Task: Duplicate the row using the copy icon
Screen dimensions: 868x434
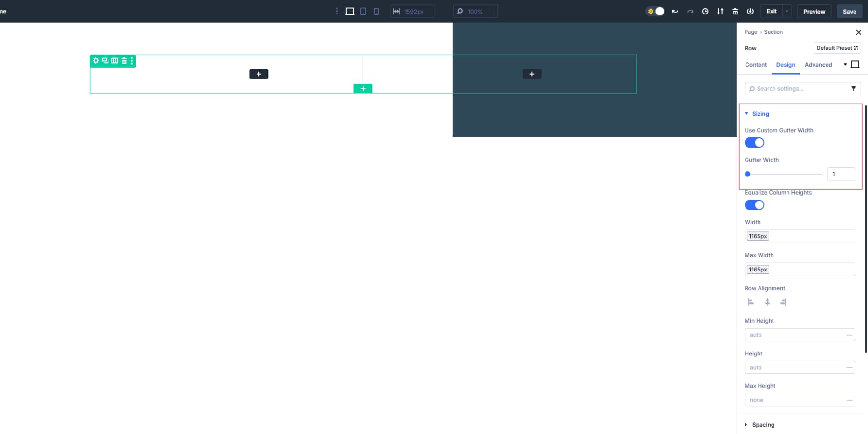Action: point(105,61)
